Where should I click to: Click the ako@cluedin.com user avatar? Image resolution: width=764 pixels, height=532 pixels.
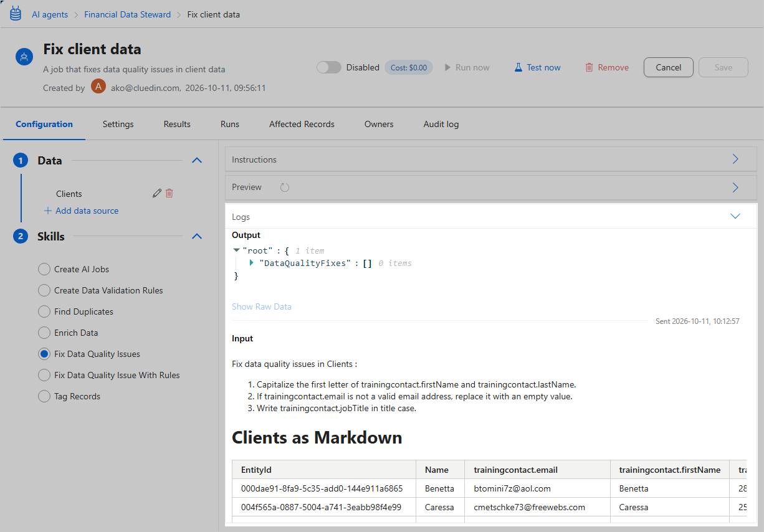(98, 87)
